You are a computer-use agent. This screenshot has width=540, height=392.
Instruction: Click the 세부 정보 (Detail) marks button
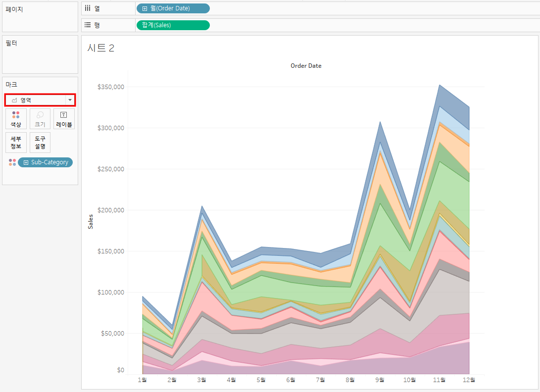(16, 142)
